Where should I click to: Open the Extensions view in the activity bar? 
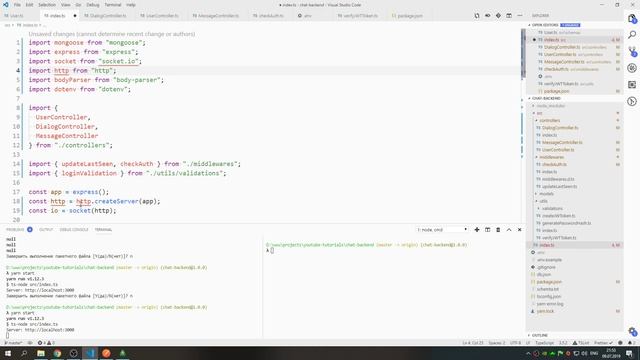tap(632, 84)
